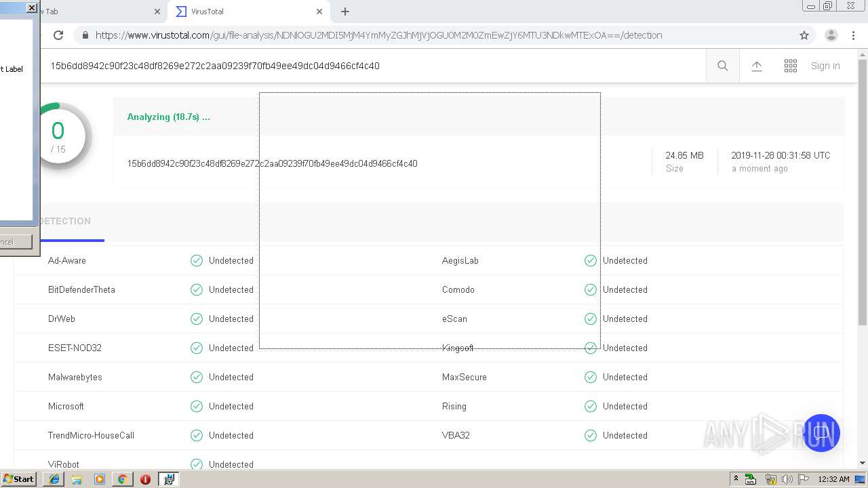Click the file hash in the summary row
The width and height of the screenshot is (868, 488).
(x=272, y=163)
